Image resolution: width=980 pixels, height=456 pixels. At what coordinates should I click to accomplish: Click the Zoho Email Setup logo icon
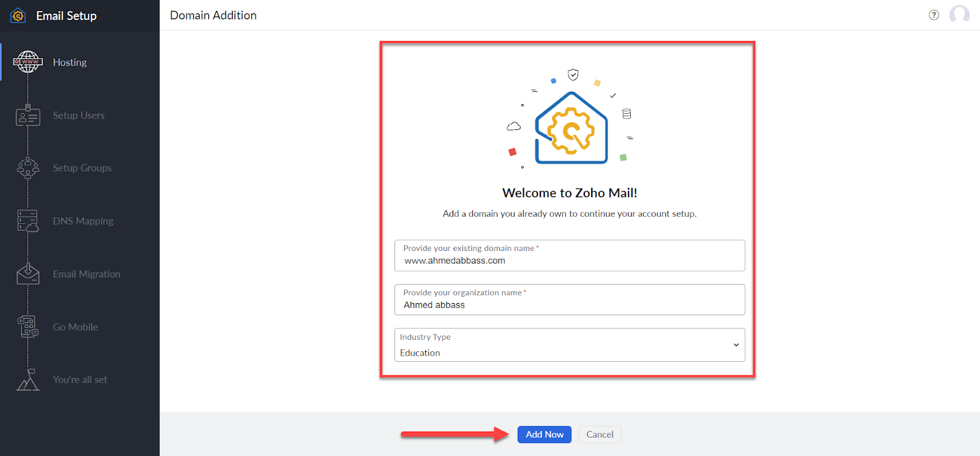pyautogui.click(x=18, y=16)
